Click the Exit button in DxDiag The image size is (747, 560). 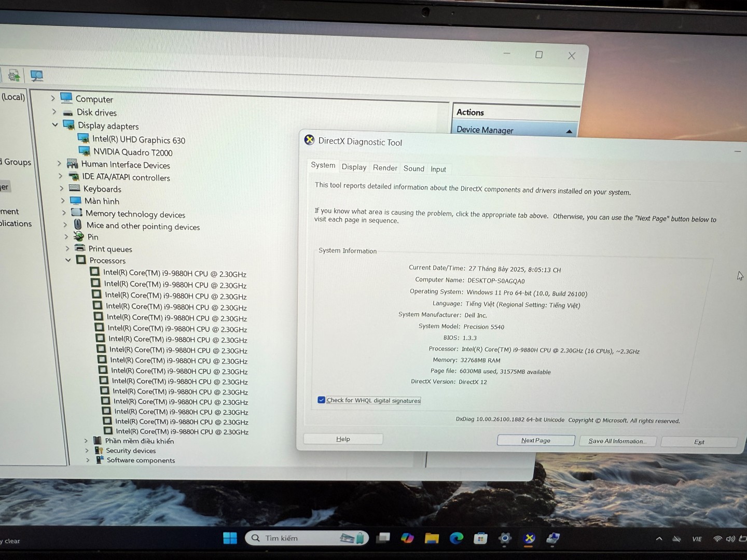pos(699,442)
